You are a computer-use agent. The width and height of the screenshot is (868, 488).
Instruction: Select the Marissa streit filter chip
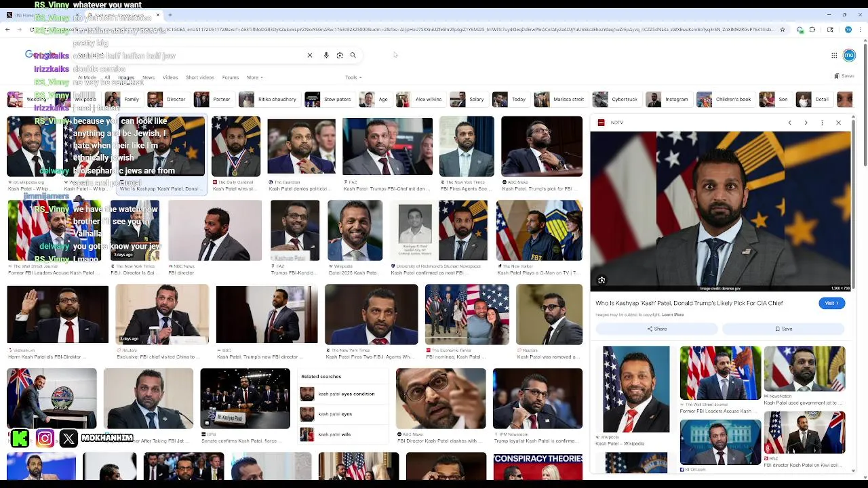tap(560, 100)
